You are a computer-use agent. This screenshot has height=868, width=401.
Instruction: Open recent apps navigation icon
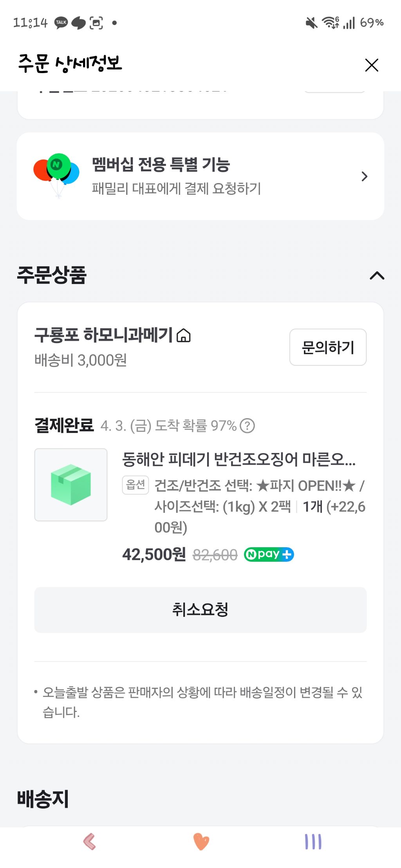point(313,841)
